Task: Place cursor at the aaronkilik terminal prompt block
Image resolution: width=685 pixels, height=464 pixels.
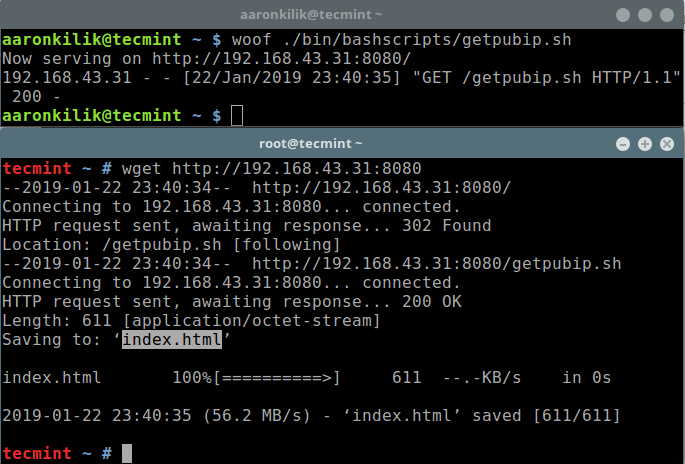Action: [236, 116]
